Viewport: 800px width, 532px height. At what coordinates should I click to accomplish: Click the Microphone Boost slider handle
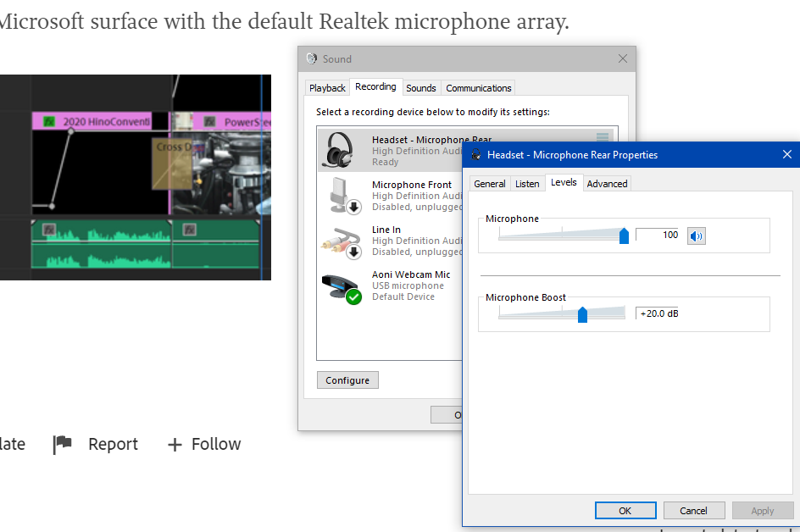click(582, 313)
